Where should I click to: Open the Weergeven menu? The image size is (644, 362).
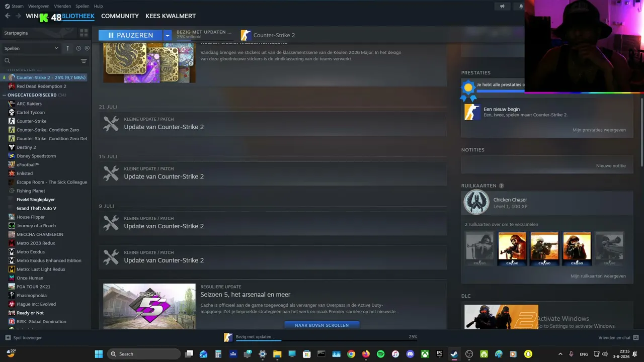coord(39,6)
